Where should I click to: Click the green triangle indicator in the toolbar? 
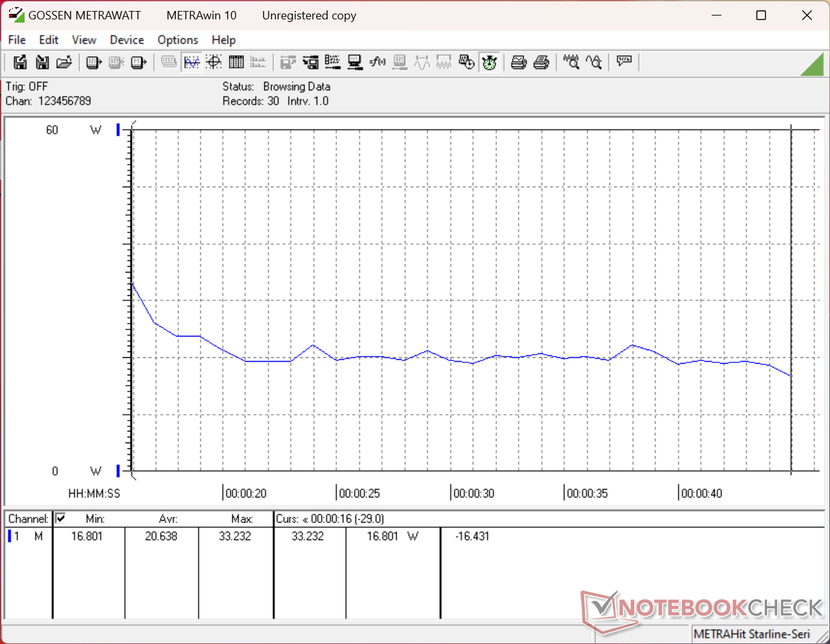coord(812,65)
